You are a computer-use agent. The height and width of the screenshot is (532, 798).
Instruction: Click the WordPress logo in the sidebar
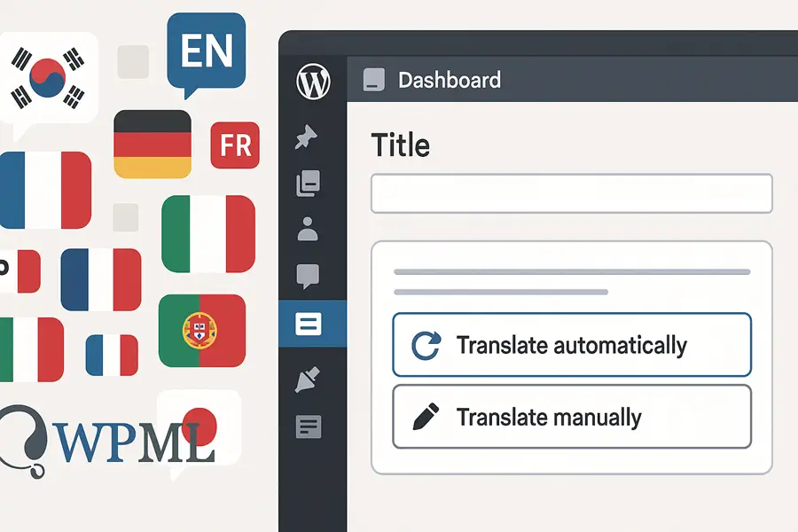(x=313, y=82)
